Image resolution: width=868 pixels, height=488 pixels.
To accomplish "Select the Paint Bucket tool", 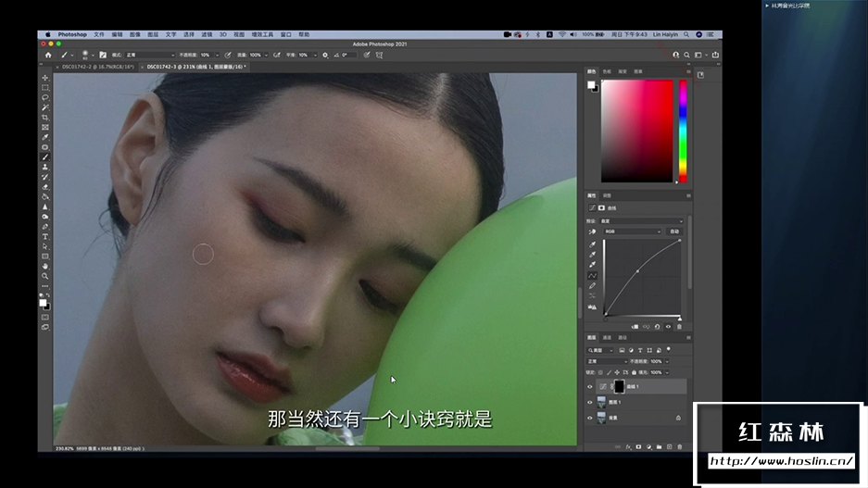I will click(45, 197).
